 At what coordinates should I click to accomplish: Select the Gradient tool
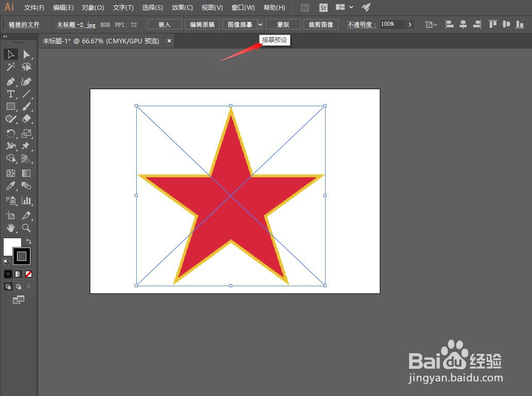point(26,173)
